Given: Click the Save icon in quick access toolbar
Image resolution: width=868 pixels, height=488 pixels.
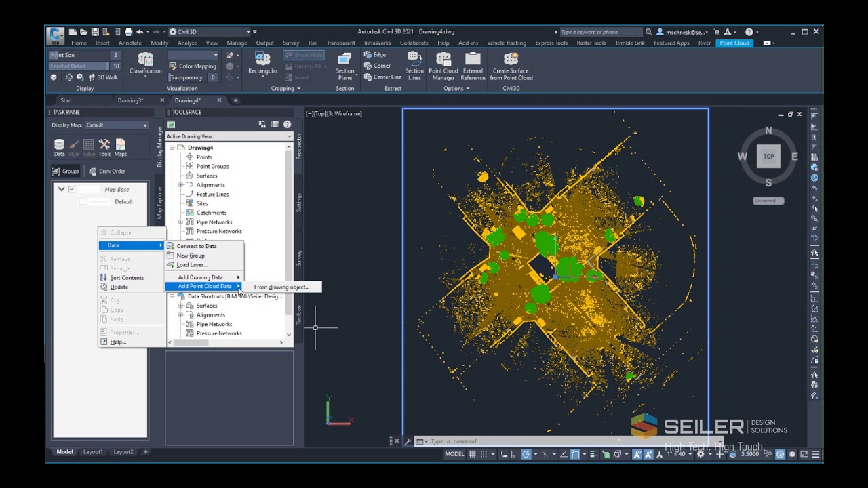Looking at the screenshot, I should [95, 32].
